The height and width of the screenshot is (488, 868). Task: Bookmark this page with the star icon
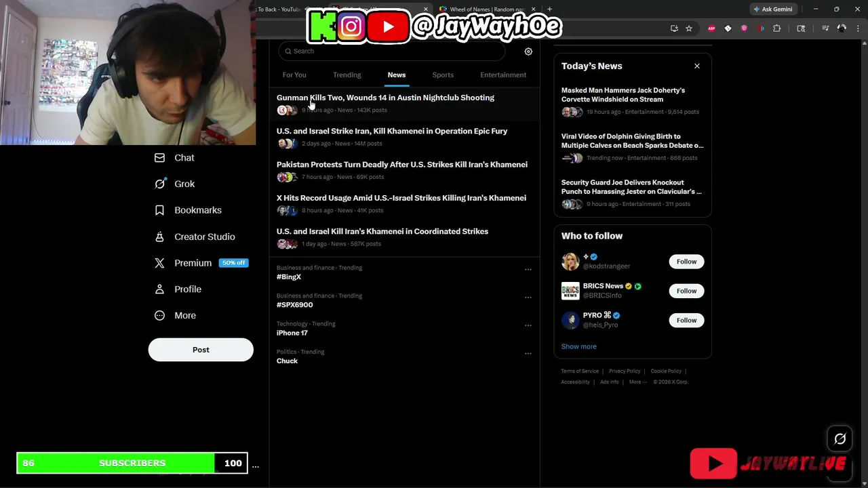pos(689,28)
